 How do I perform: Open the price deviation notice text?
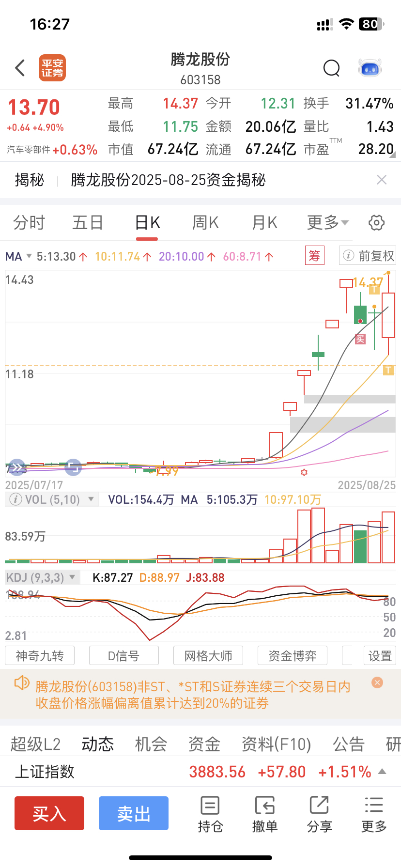pos(193,695)
